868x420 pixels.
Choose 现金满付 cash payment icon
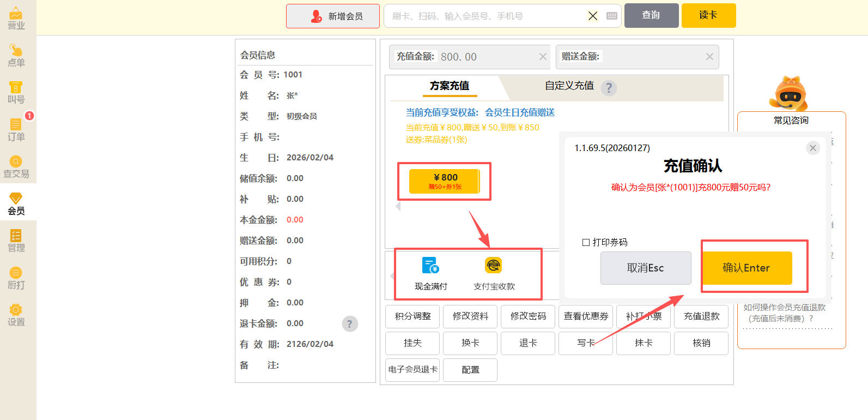pyautogui.click(x=430, y=274)
